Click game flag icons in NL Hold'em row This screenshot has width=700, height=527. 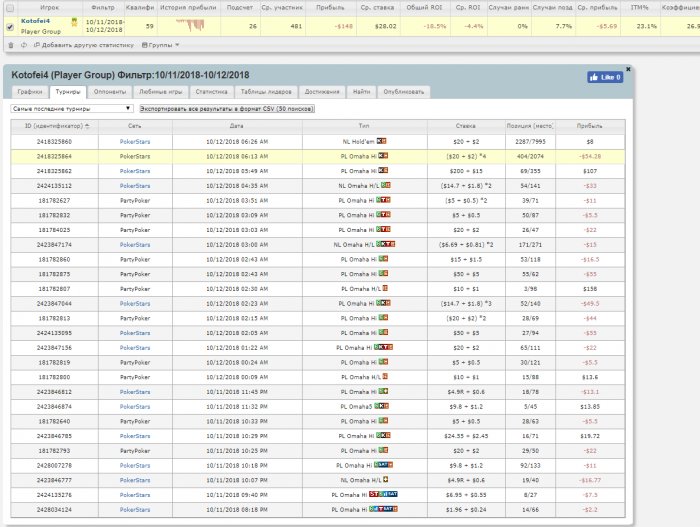381,142
